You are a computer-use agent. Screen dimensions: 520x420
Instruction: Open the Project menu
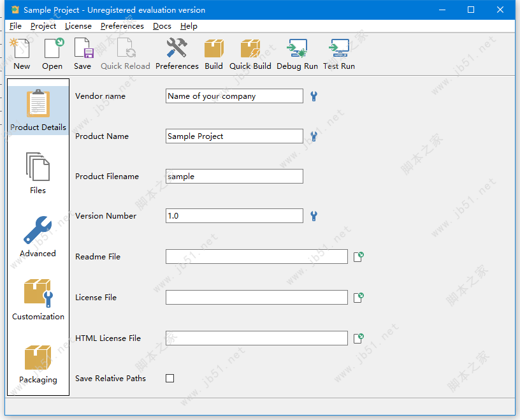tap(43, 26)
